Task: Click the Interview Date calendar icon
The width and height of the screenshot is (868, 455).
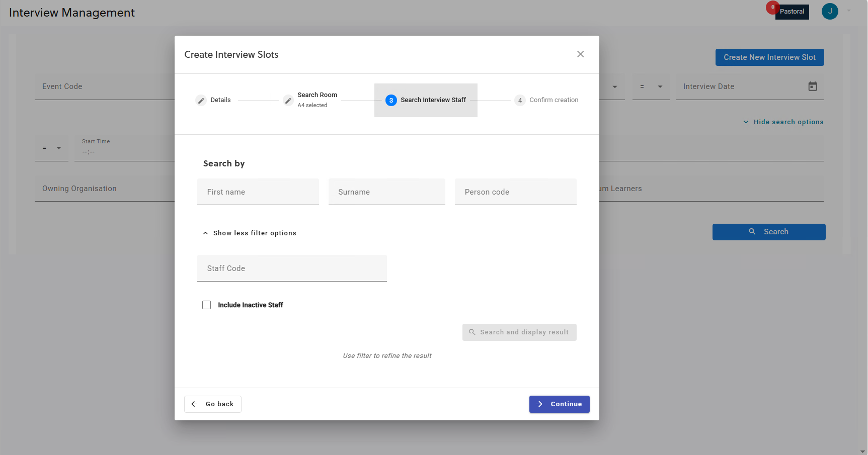Action: pyautogui.click(x=812, y=86)
